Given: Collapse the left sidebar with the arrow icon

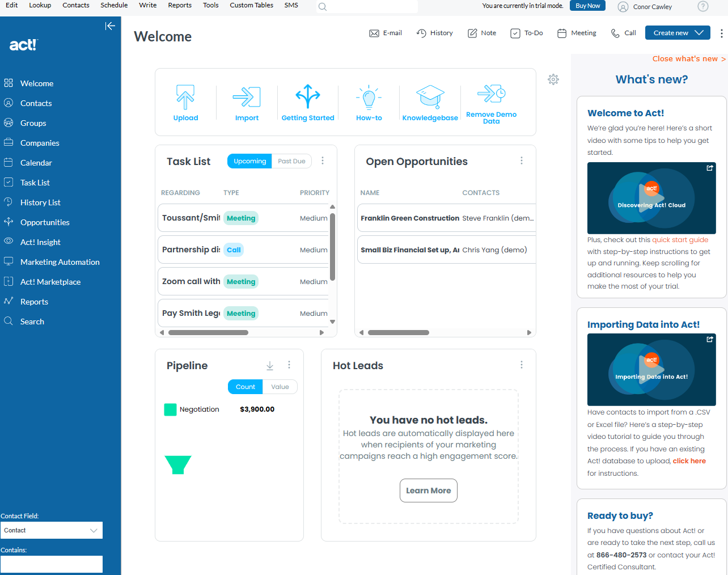Looking at the screenshot, I should click(x=110, y=26).
